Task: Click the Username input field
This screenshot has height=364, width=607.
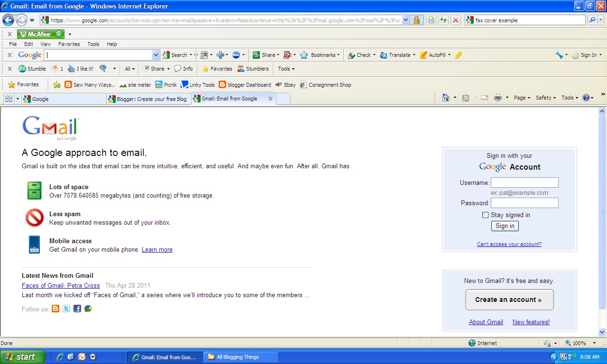Action: click(524, 182)
